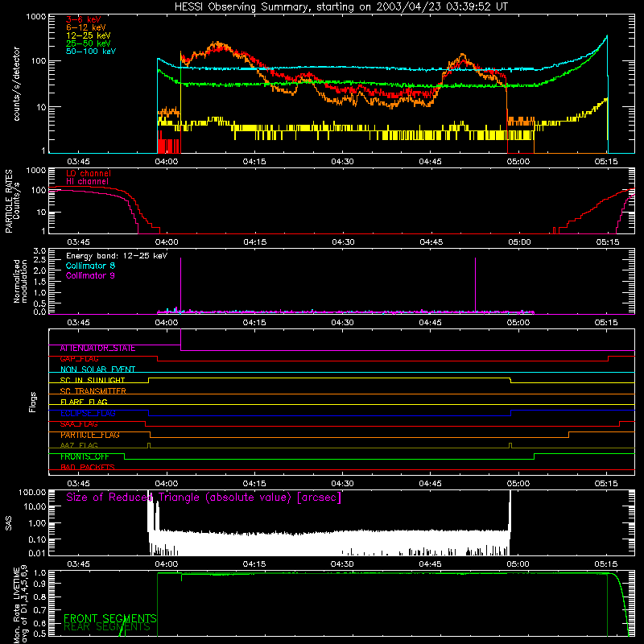
Task: Click the SC_IN_SUNLIGHT flag label
Action: click(93, 380)
